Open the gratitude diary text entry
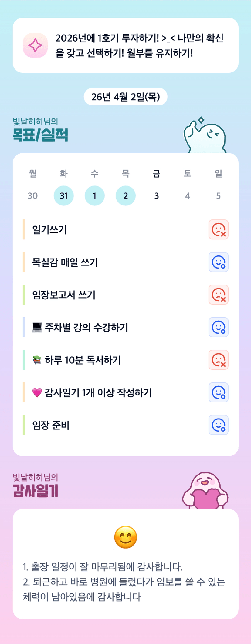251x644 pixels. (124, 582)
